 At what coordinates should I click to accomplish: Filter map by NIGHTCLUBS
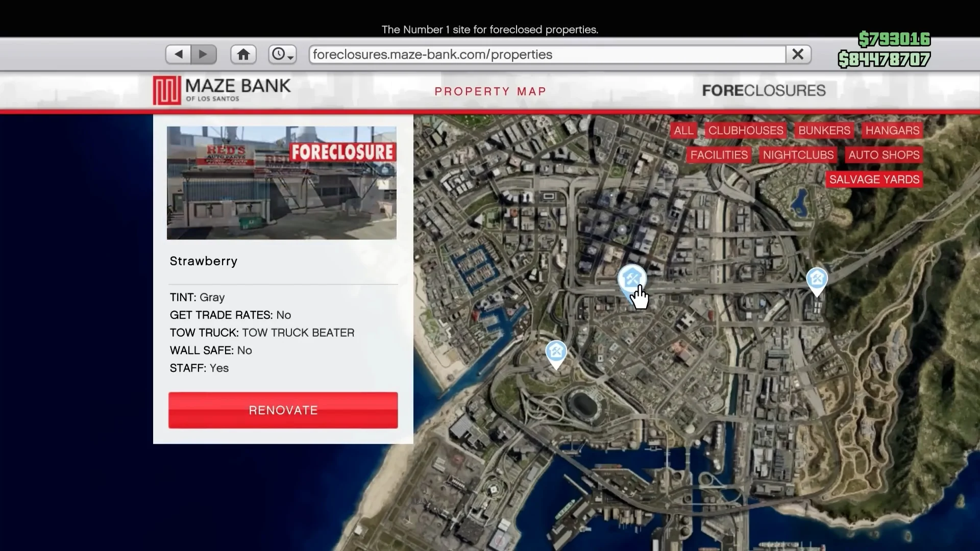[x=798, y=155]
